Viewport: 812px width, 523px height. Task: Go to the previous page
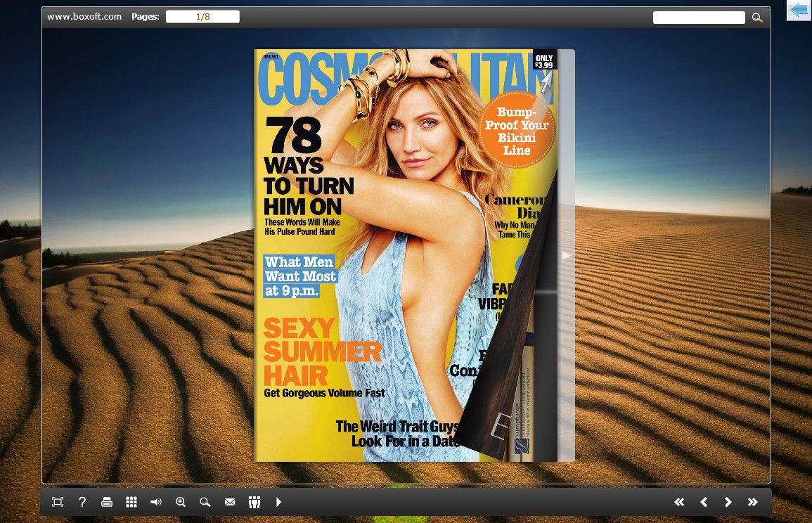(704, 502)
